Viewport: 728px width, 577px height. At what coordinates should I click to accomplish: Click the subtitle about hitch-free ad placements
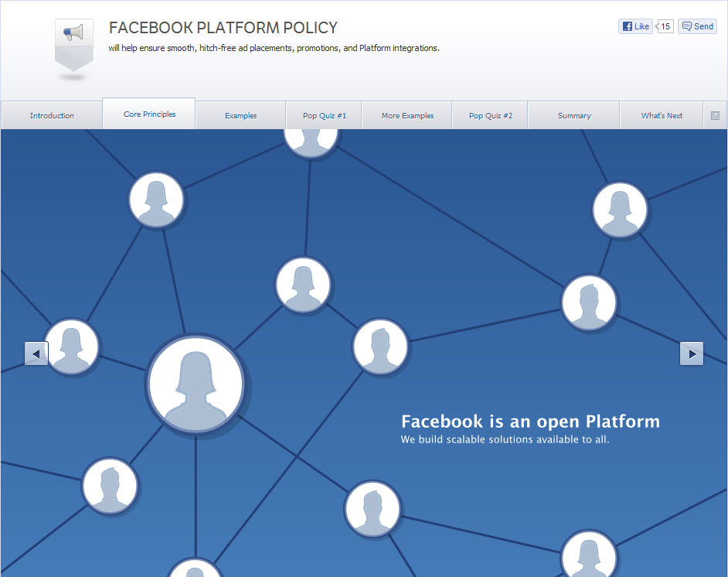click(274, 48)
